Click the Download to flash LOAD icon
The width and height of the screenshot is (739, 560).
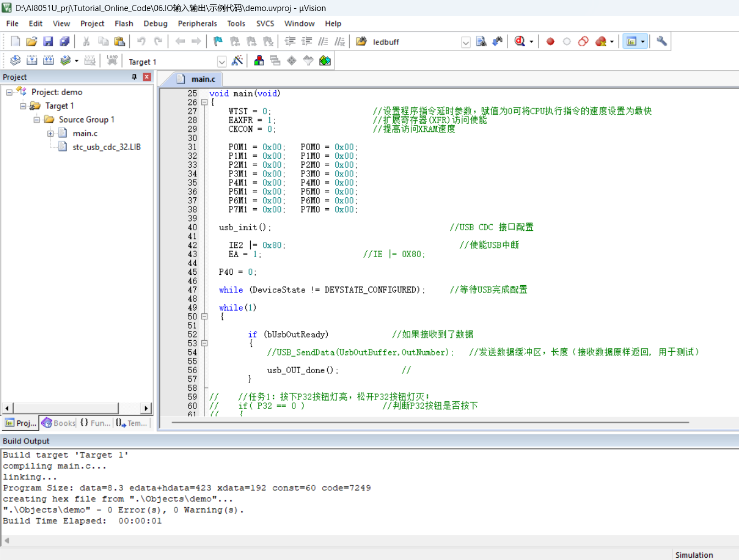pos(112,61)
